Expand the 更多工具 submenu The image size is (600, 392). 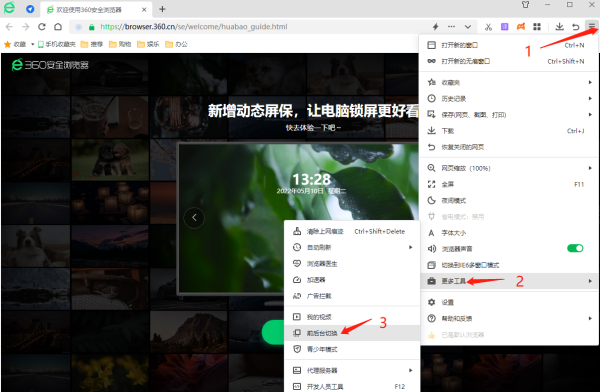(509, 281)
